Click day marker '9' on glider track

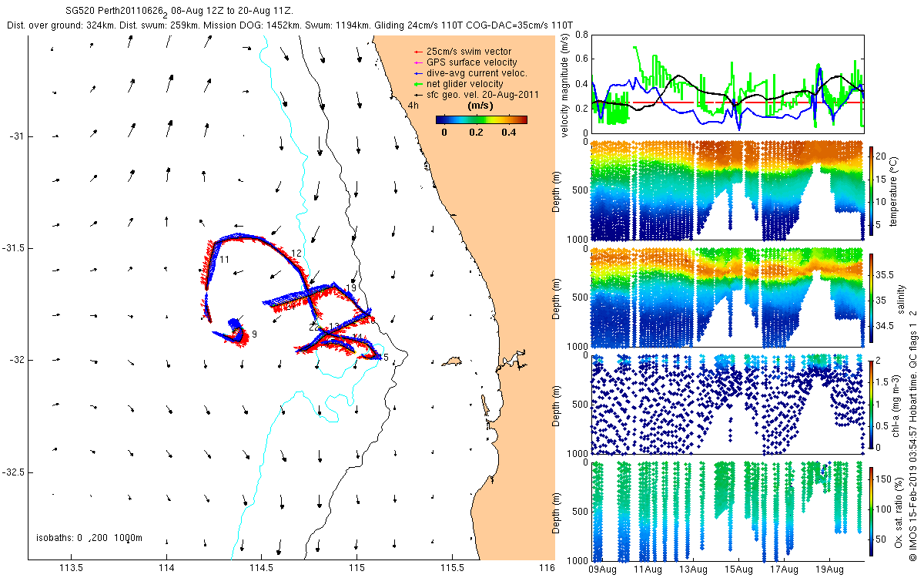point(254,334)
